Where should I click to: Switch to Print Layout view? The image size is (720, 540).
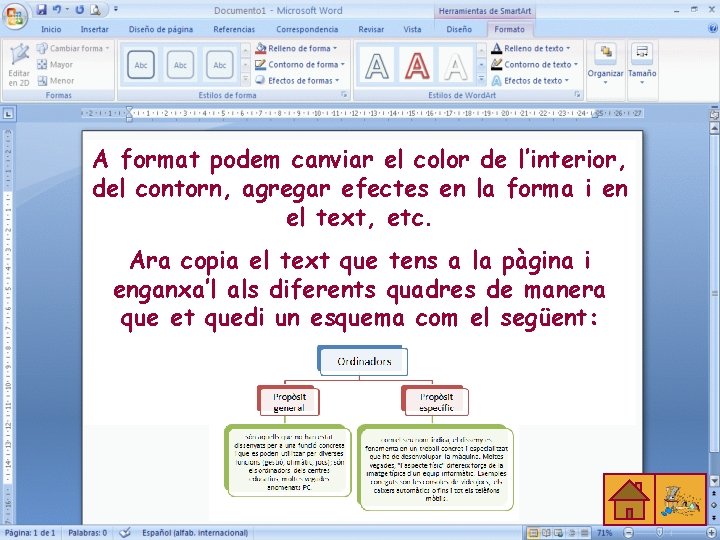pos(534,533)
